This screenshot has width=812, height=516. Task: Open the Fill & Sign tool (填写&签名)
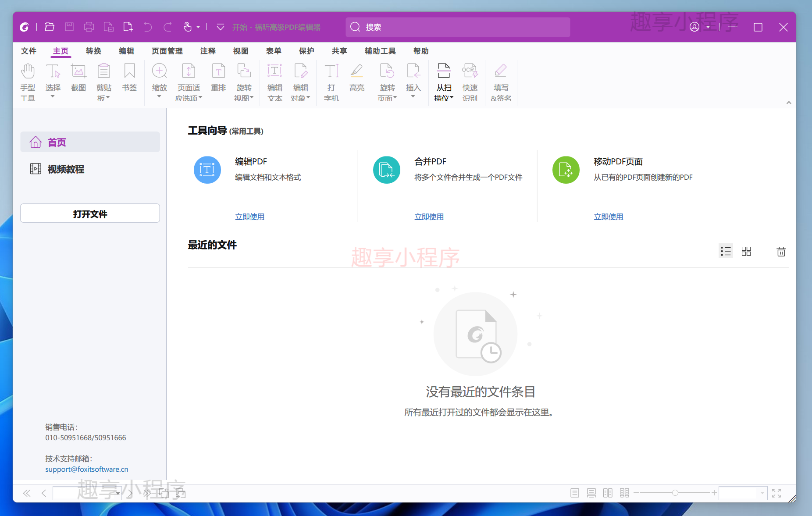point(501,82)
